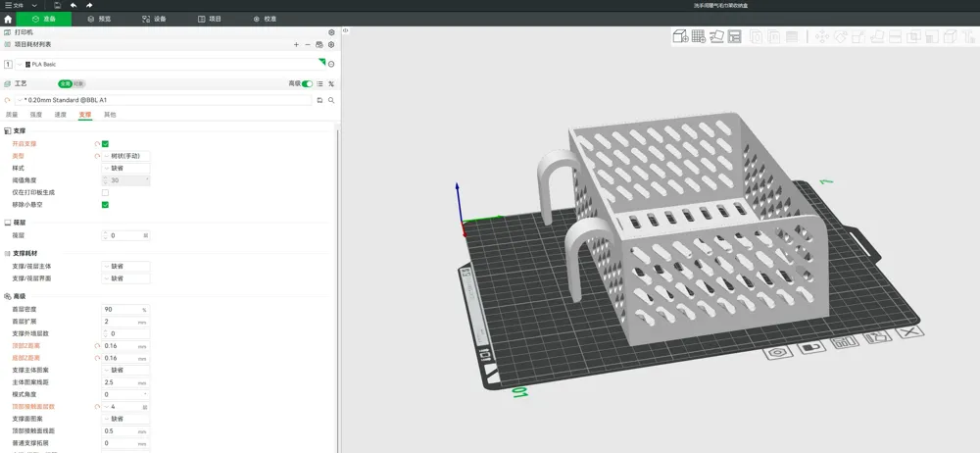Enable the 仅在打印板生成 checkbox
Image resolution: width=980 pixels, height=453 pixels.
(x=105, y=193)
